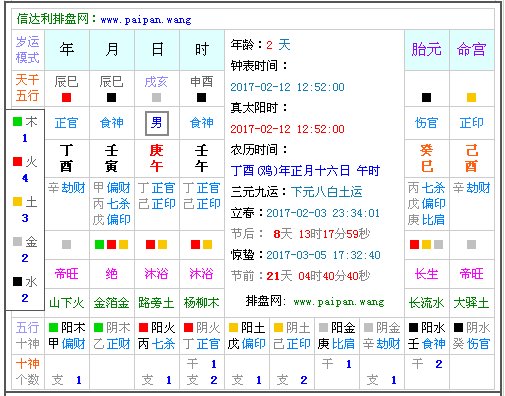Click the 阳火 cell in the bottom table
Image resolution: width=505 pixels, height=396 pixels.
[x=157, y=328]
